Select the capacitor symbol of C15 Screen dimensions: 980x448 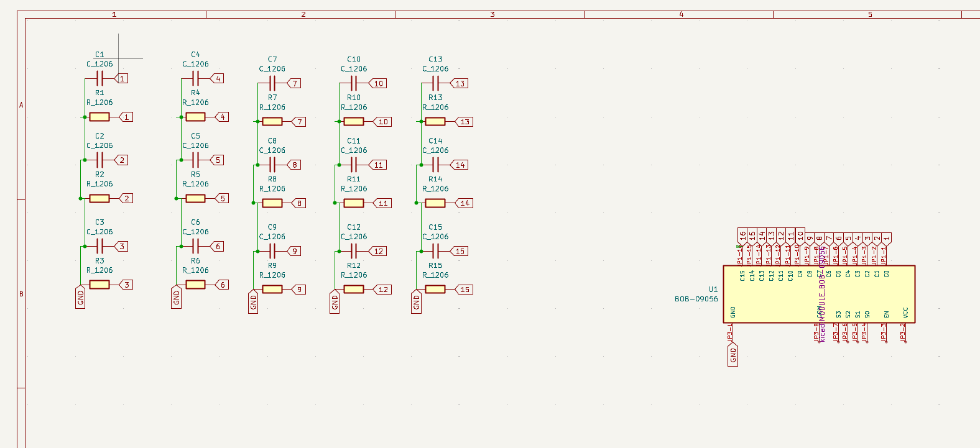pyautogui.click(x=435, y=251)
